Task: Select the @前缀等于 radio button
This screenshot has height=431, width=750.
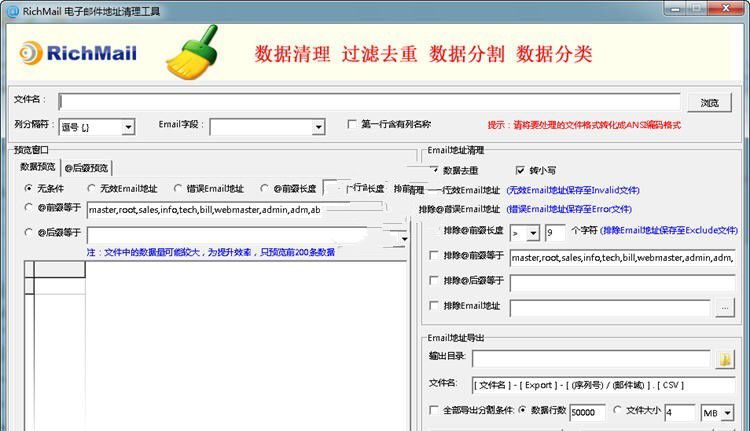Action: click(29, 208)
